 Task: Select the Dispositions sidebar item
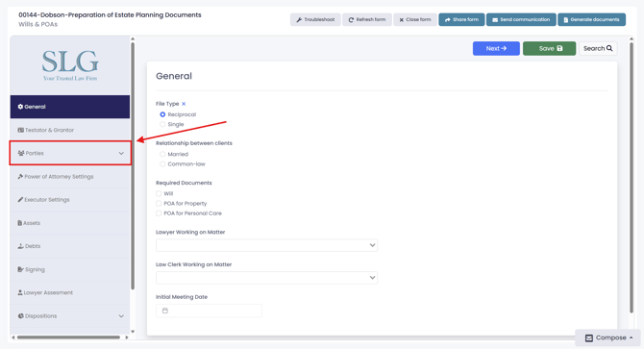coord(70,316)
